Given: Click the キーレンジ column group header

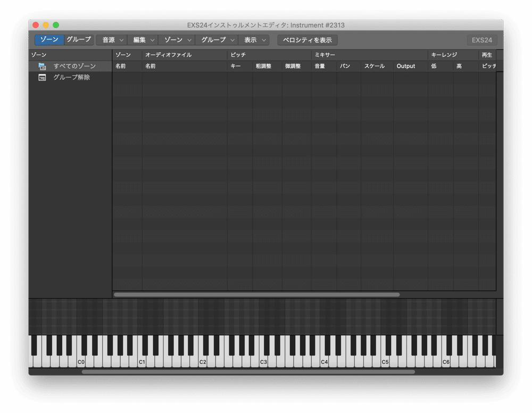Looking at the screenshot, I should [453, 55].
